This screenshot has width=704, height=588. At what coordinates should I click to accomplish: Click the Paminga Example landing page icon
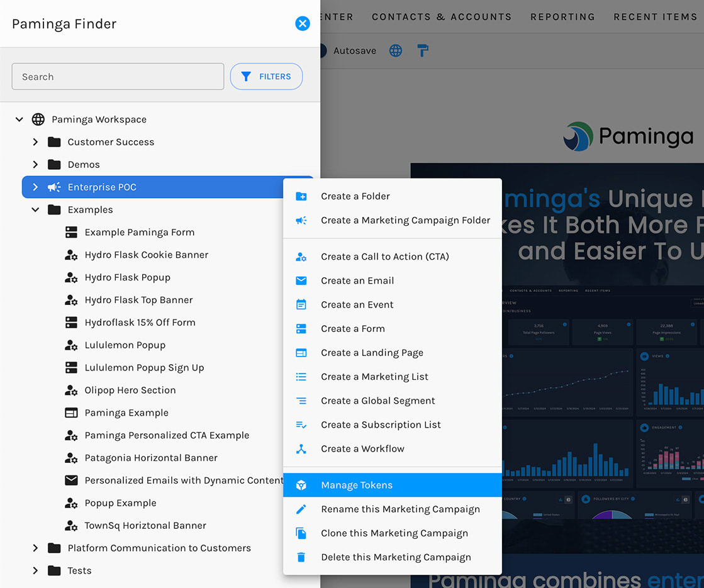71,413
